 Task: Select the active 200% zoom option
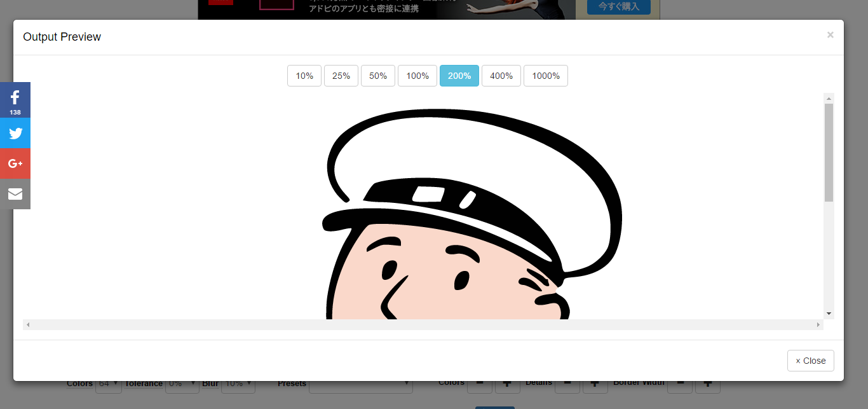click(459, 76)
